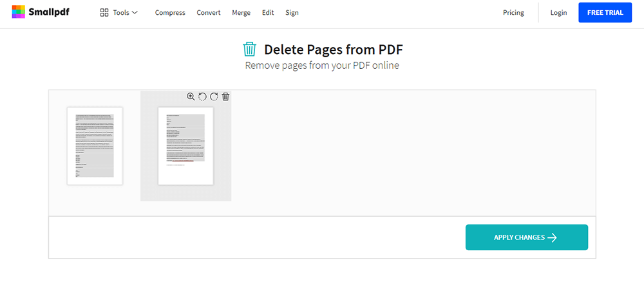
Task: Click the Tools grid icon
Action: pyautogui.click(x=104, y=13)
